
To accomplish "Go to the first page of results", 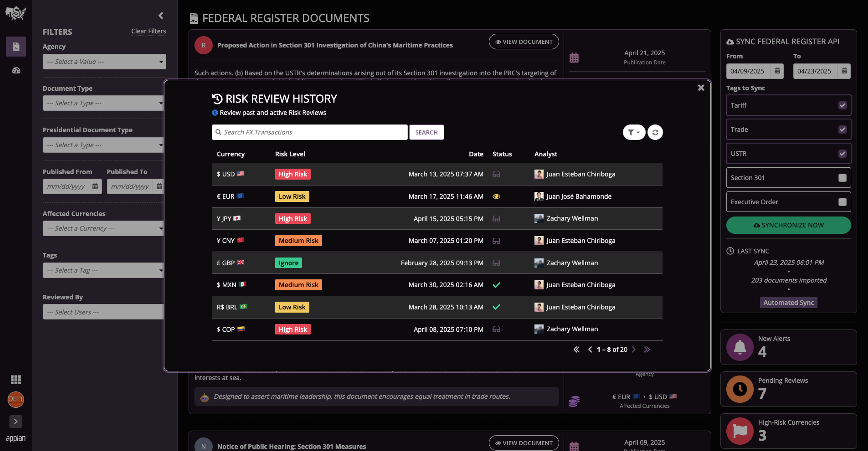I will click(x=576, y=349).
